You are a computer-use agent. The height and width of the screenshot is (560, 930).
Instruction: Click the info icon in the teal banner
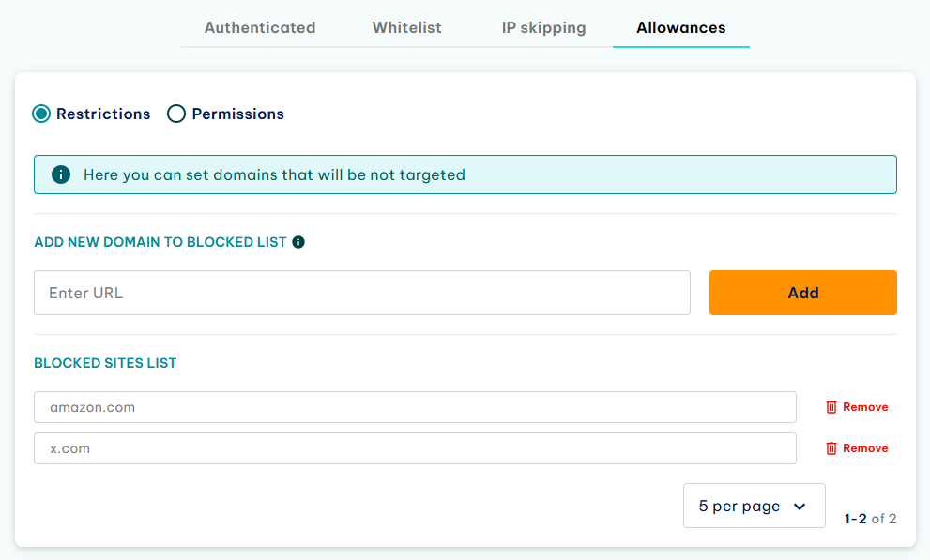point(60,174)
